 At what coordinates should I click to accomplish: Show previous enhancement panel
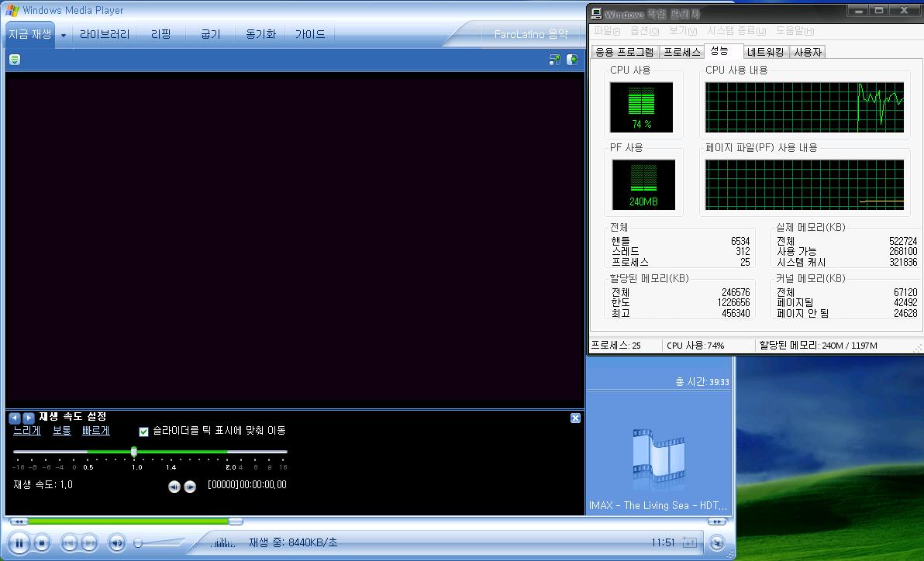coord(15,418)
